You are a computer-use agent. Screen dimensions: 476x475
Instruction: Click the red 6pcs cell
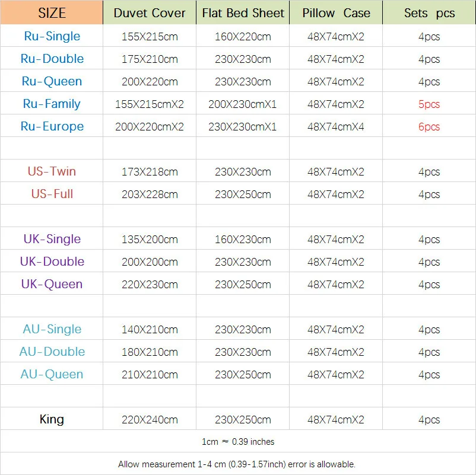tap(429, 126)
